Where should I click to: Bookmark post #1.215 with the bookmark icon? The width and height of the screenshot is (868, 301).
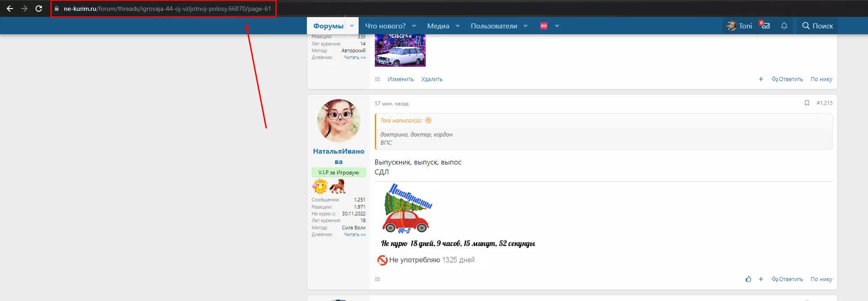[x=807, y=103]
